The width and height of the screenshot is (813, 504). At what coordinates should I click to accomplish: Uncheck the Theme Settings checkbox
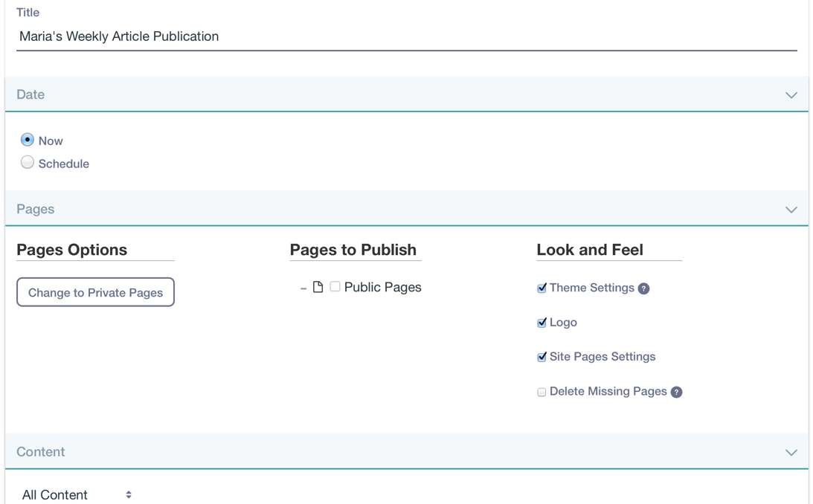[542, 288]
